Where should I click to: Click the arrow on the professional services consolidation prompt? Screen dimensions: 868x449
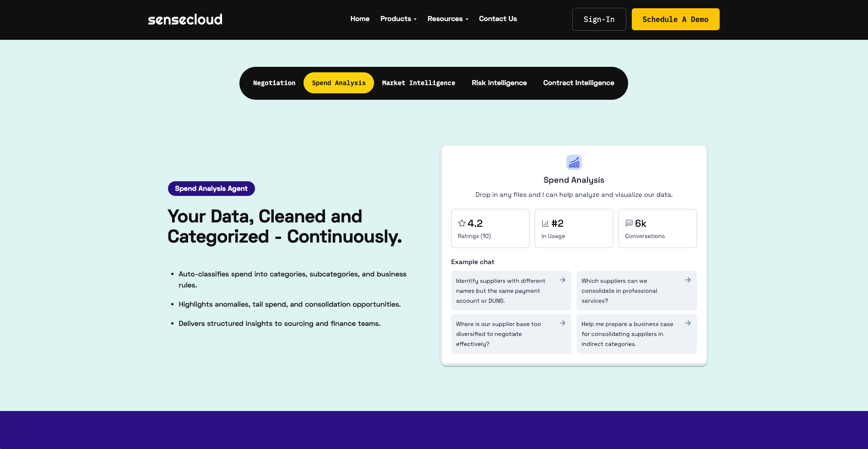point(688,279)
